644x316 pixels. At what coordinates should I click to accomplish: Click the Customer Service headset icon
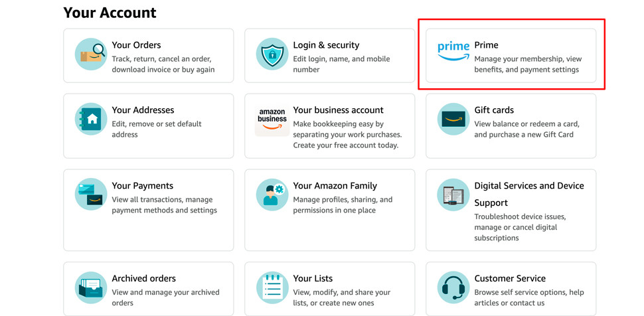pyautogui.click(x=453, y=287)
